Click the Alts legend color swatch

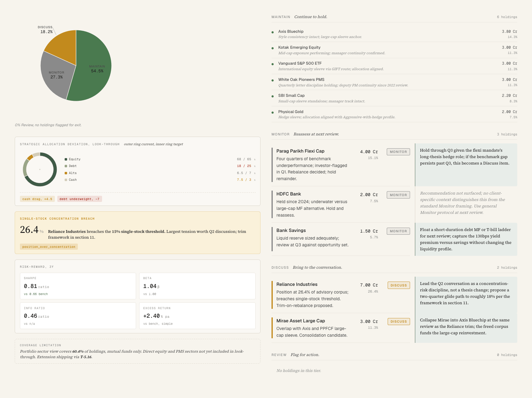click(66, 173)
